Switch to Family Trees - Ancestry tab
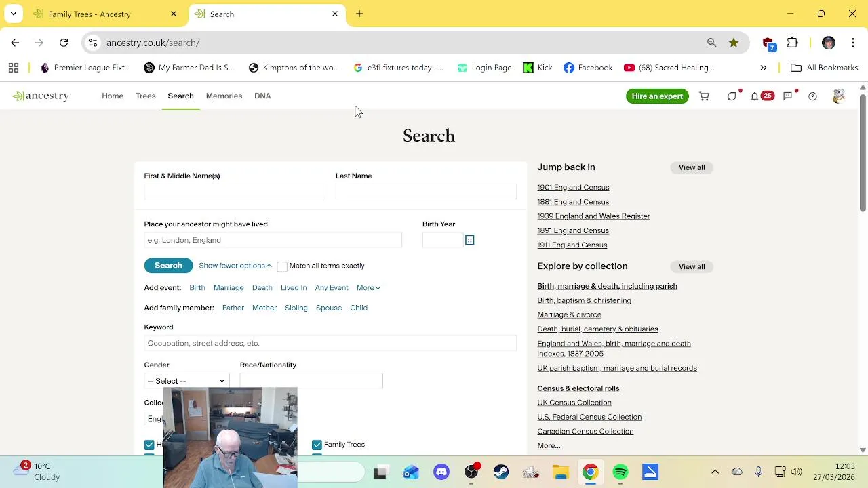 (105, 14)
